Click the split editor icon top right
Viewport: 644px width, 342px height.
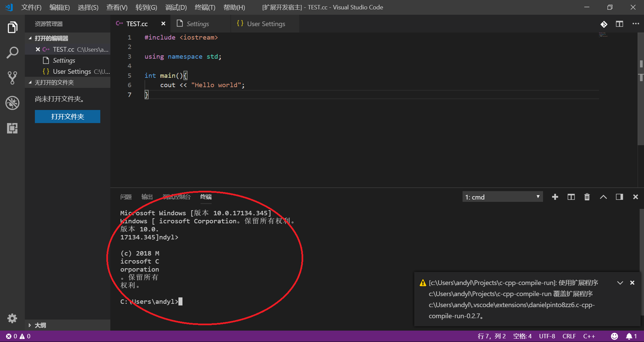coord(619,24)
